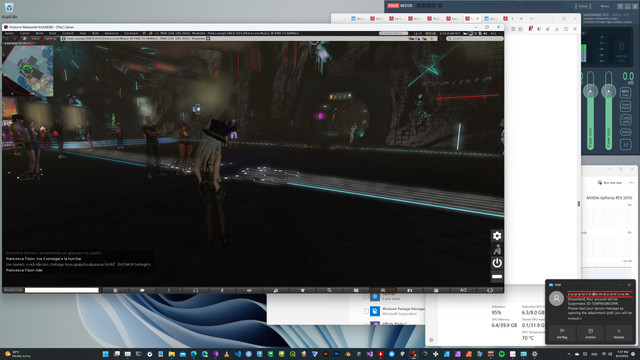
Task: Expand the browser tab list dropdown
Action: [x=531, y=19]
